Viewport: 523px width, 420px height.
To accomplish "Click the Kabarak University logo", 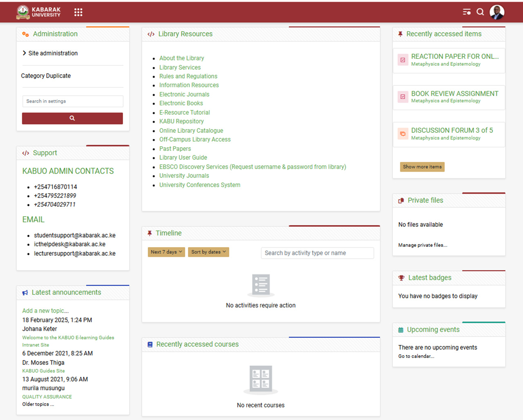I will coord(38,12).
